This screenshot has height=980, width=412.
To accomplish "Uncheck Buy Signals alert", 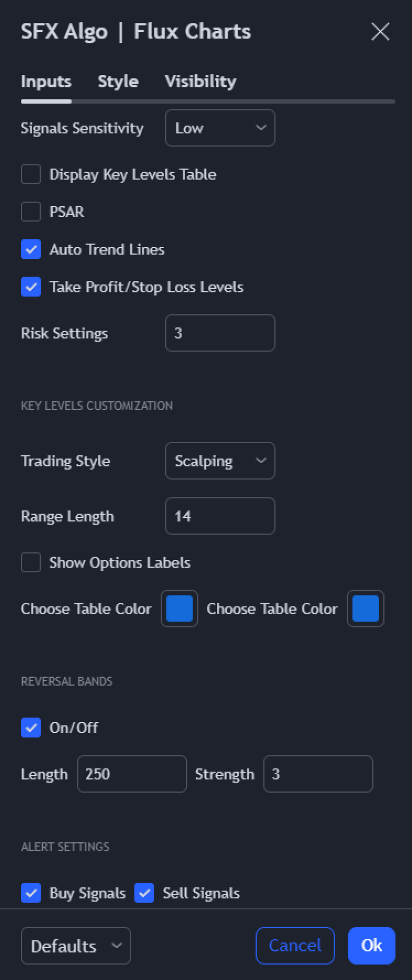I will pos(31,893).
